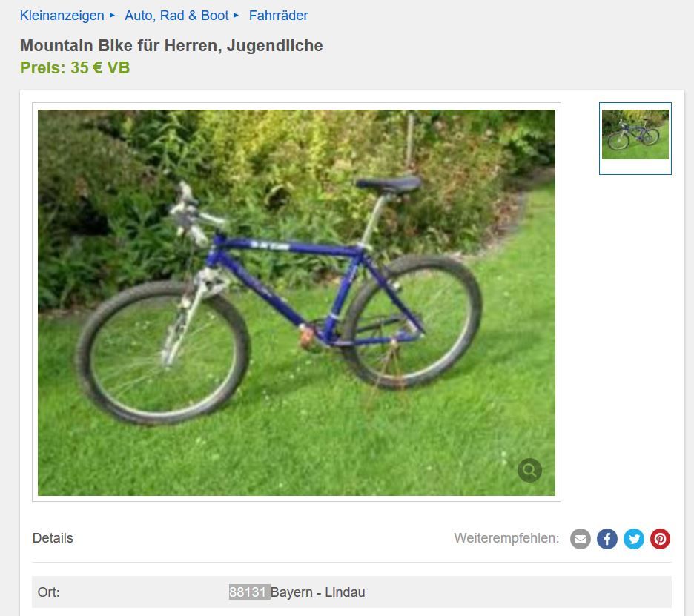Tweet this listing with Twitter icon
This screenshot has width=694, height=616.
click(633, 539)
